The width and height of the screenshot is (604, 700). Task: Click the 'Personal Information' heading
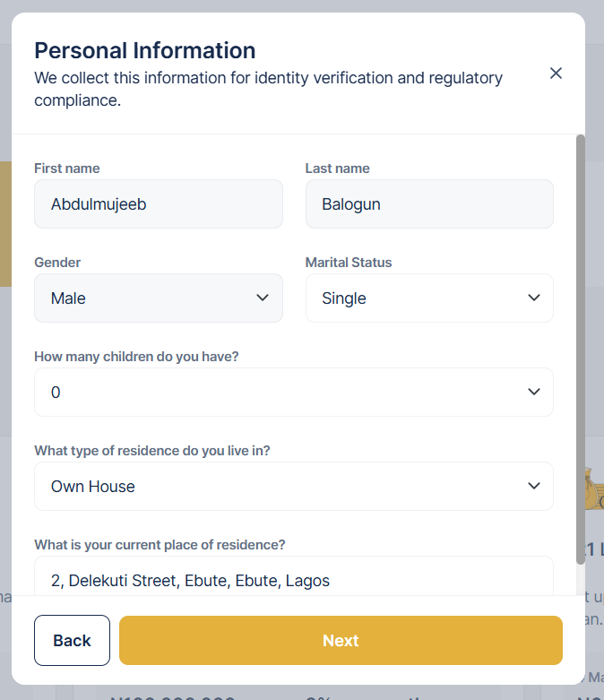[x=145, y=50]
